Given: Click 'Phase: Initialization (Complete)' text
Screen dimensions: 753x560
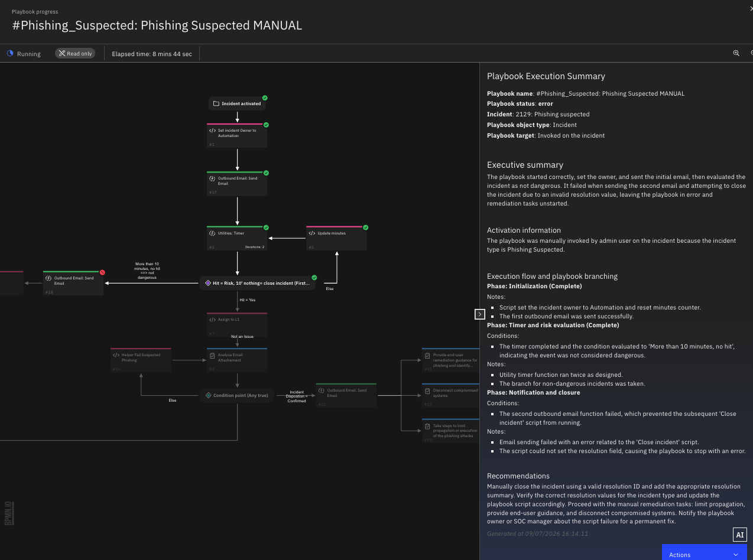Looking at the screenshot, I should coord(534,286).
